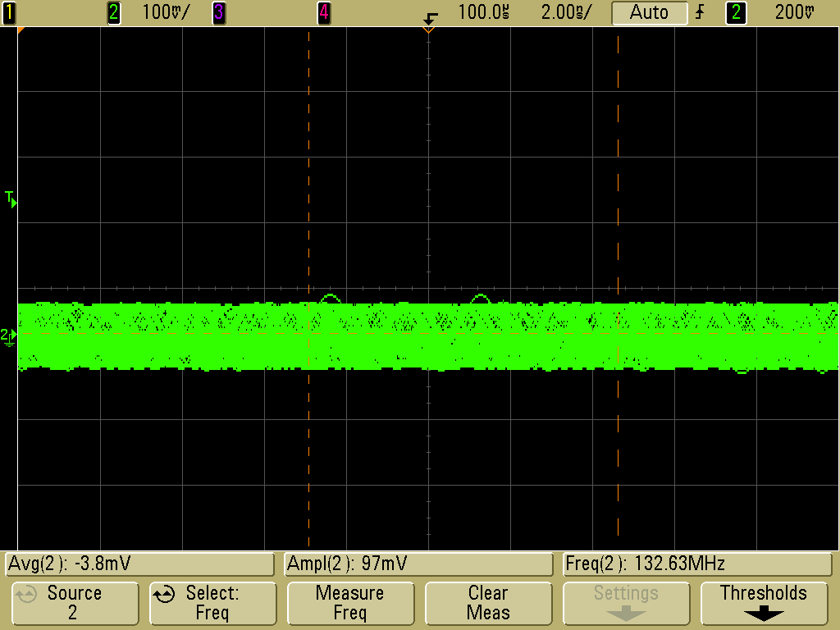The width and height of the screenshot is (840, 630).
Task: Click the 200mV trigger level value
Action: click(794, 12)
